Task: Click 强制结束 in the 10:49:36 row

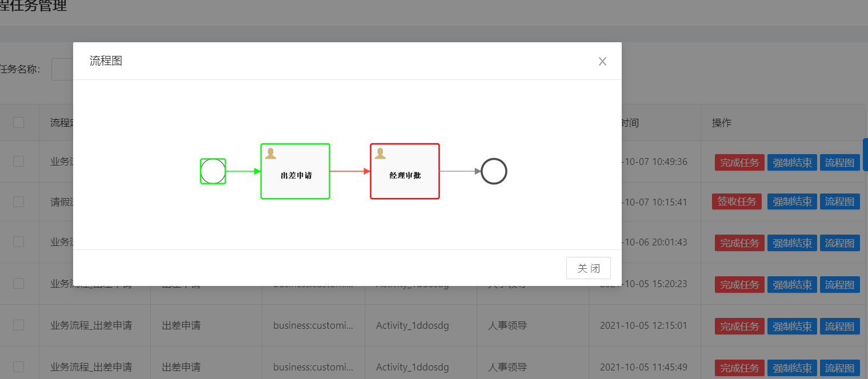Action: (792, 163)
